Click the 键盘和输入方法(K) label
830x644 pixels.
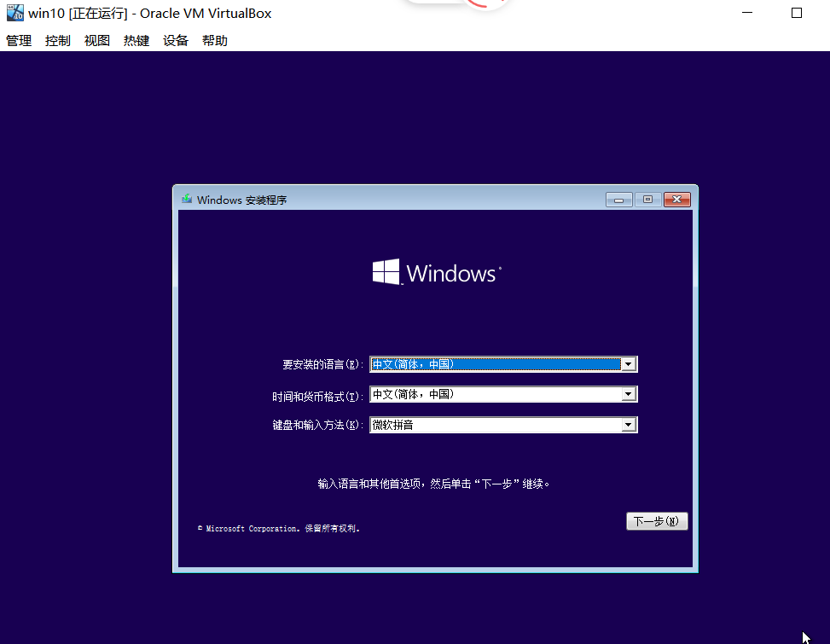(317, 425)
